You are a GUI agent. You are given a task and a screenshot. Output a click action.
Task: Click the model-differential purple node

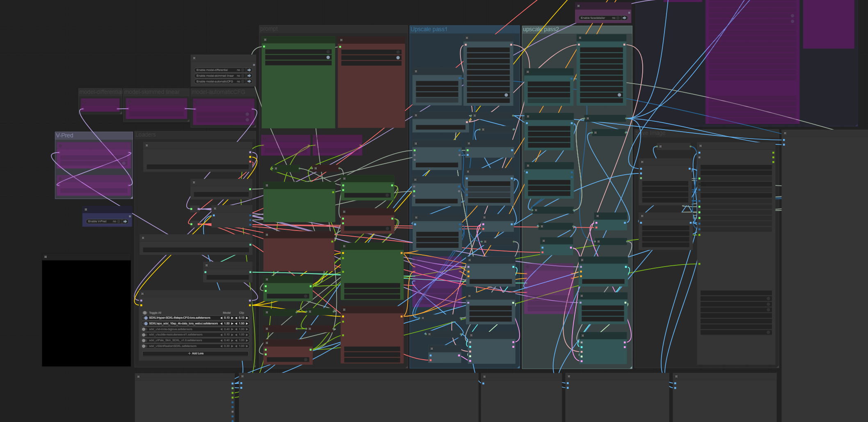pyautogui.click(x=100, y=105)
